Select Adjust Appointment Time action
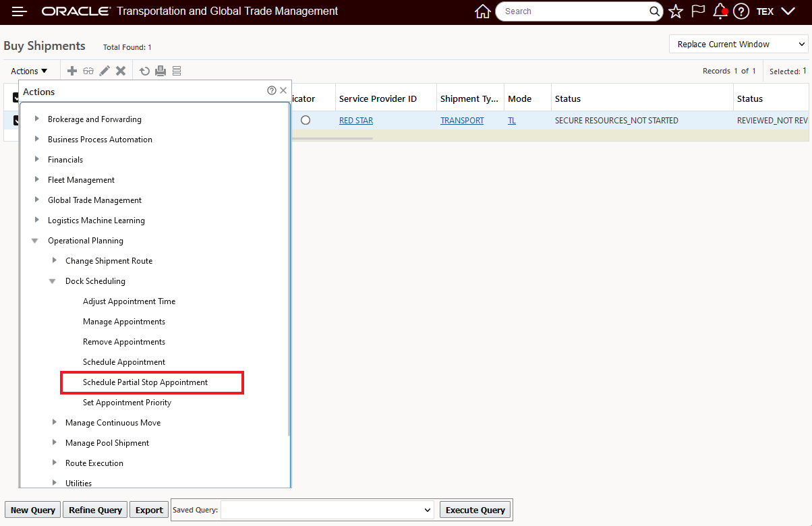 tap(129, 301)
